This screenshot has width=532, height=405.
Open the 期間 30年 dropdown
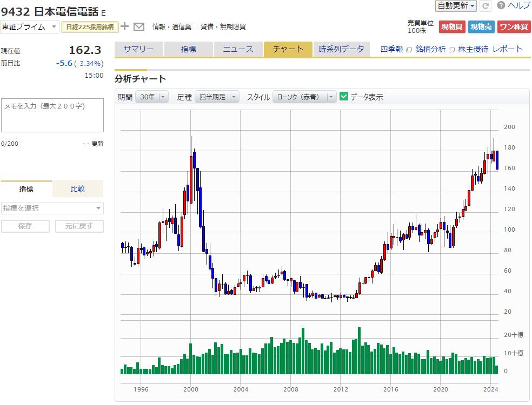[151, 97]
